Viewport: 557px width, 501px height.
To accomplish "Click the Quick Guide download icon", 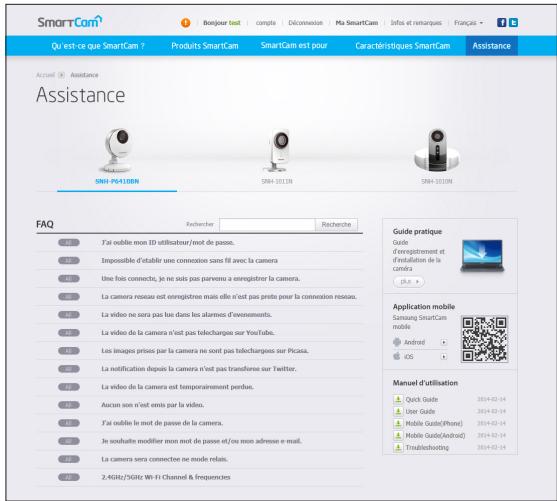I will pyautogui.click(x=398, y=399).
